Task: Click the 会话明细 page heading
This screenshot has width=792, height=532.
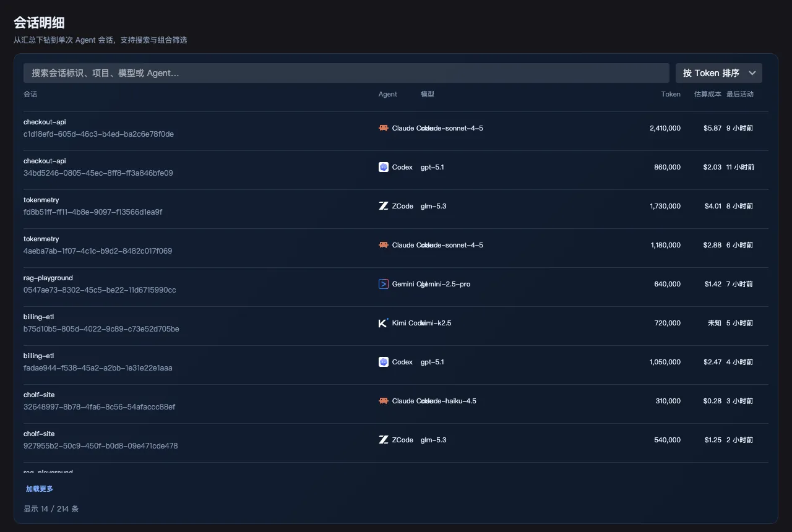Action: [39, 23]
